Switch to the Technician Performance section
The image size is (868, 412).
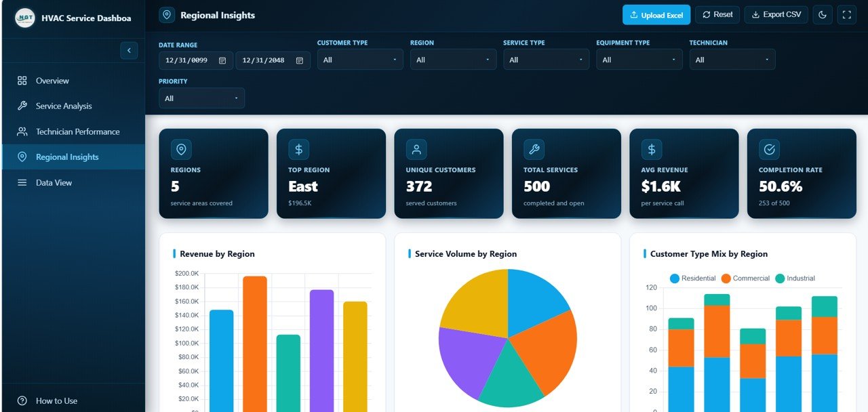pos(77,131)
